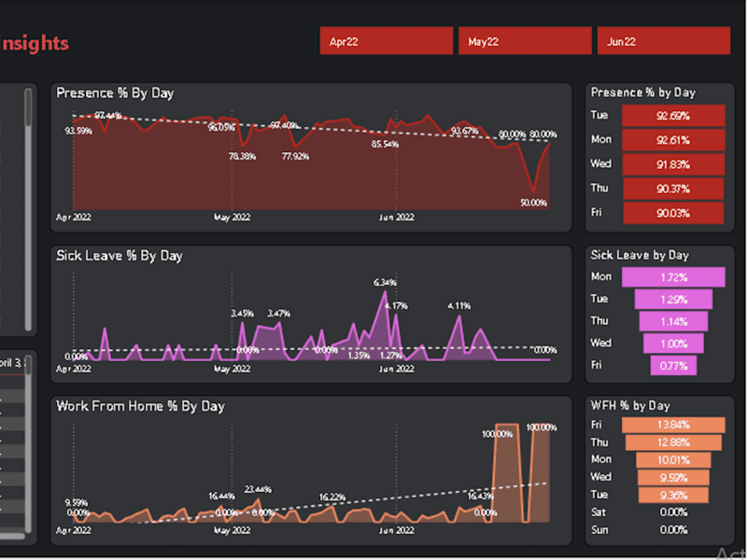The height and width of the screenshot is (560, 747).
Task: Click the Thu 12.88% WFH bar
Action: coord(673,442)
